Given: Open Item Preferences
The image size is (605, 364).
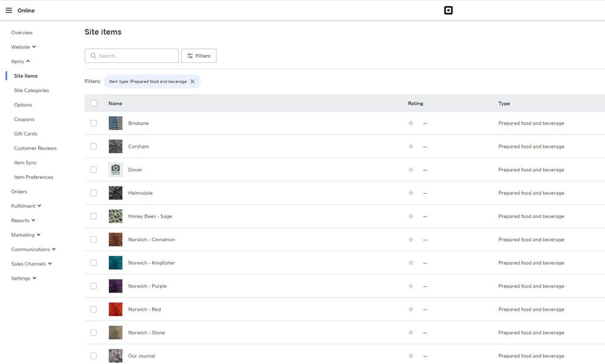Looking at the screenshot, I should click(x=33, y=177).
